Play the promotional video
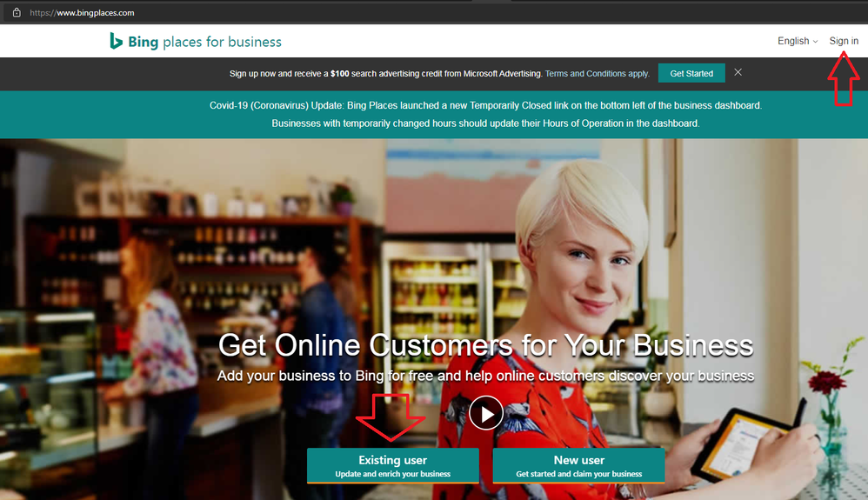The height and width of the screenshot is (500, 868). (x=485, y=413)
